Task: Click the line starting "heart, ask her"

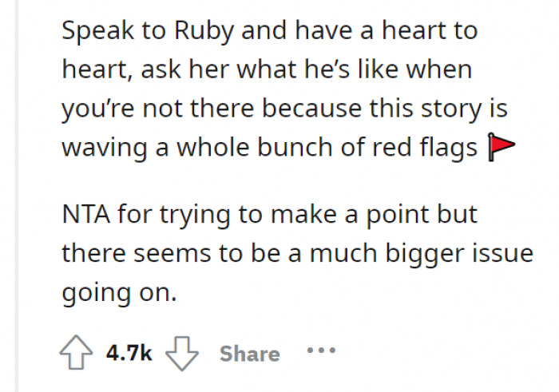Action: [266, 70]
